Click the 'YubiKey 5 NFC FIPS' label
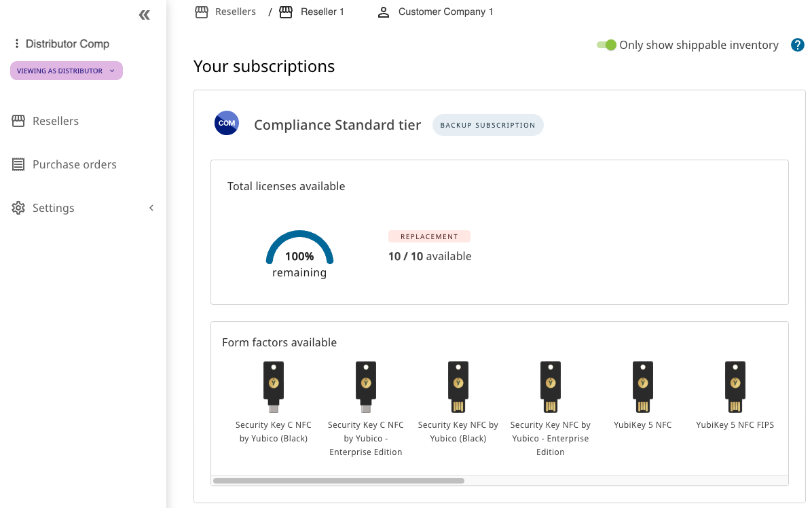This screenshot has width=812, height=508. coord(735,424)
